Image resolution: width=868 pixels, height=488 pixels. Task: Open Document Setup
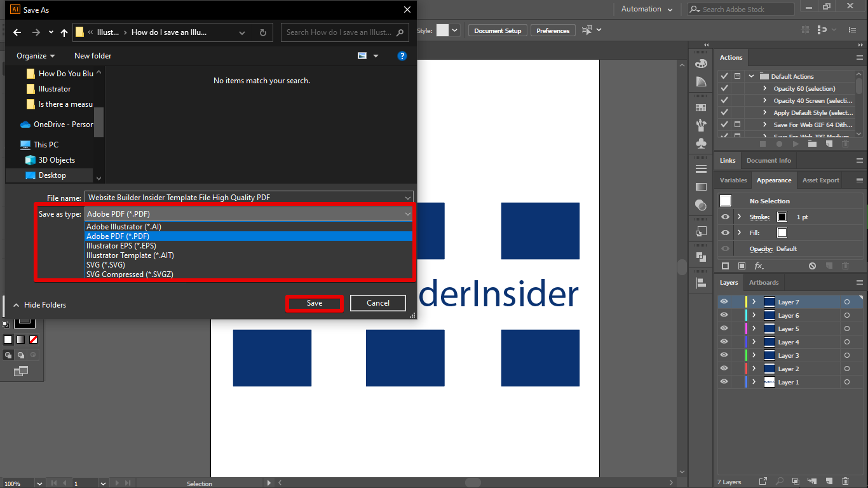coord(498,30)
